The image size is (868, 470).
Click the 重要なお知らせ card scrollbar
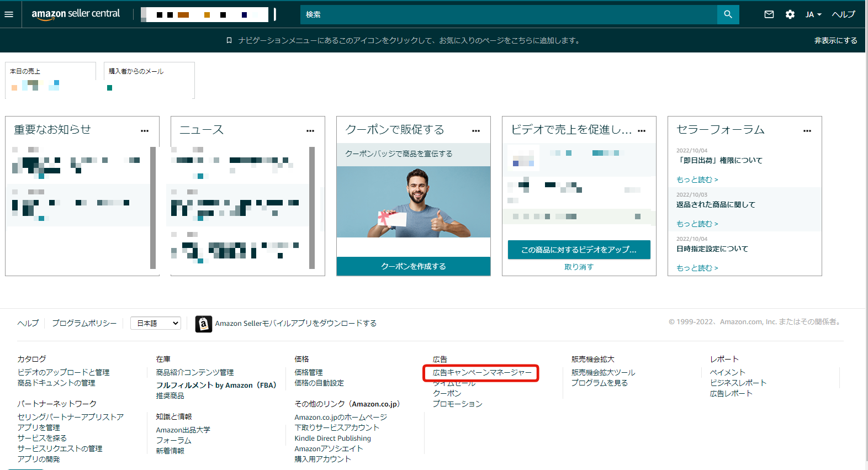pyautogui.click(x=153, y=207)
